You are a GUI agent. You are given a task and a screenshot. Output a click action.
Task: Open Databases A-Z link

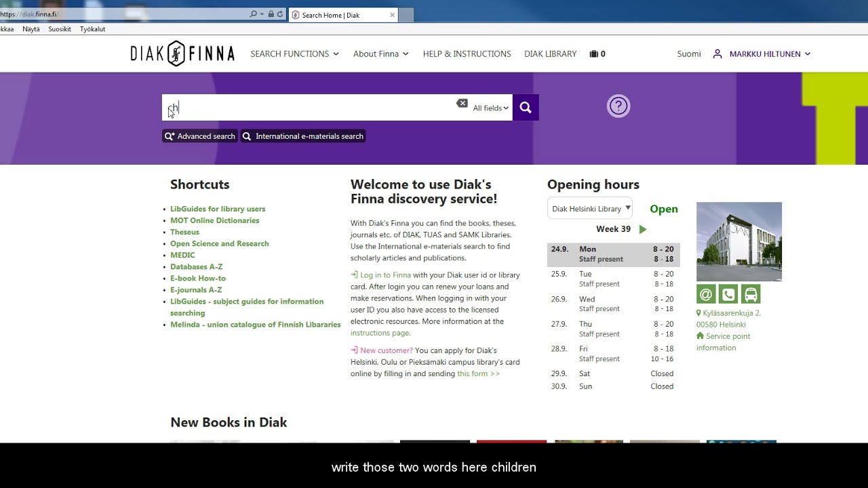click(197, 266)
